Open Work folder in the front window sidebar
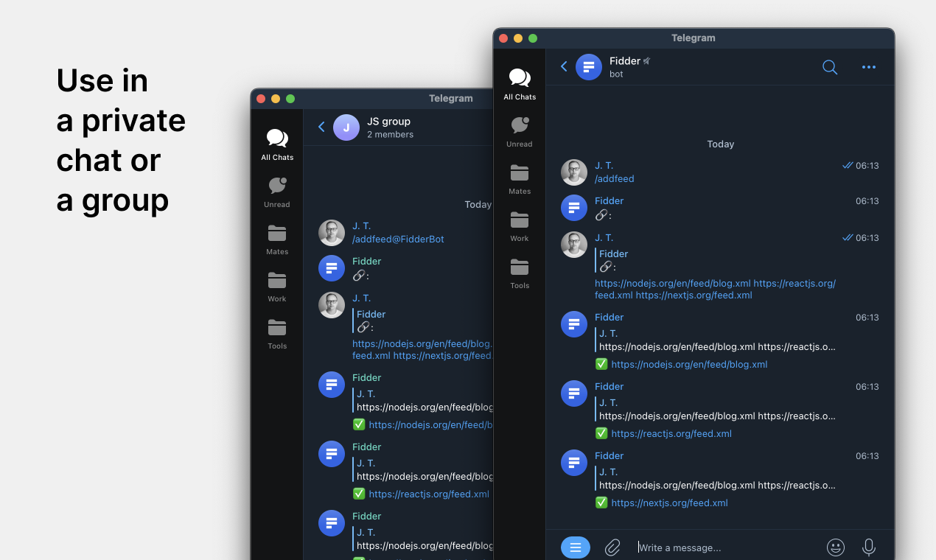Screen dimensions: 936x560 pyautogui.click(x=520, y=226)
